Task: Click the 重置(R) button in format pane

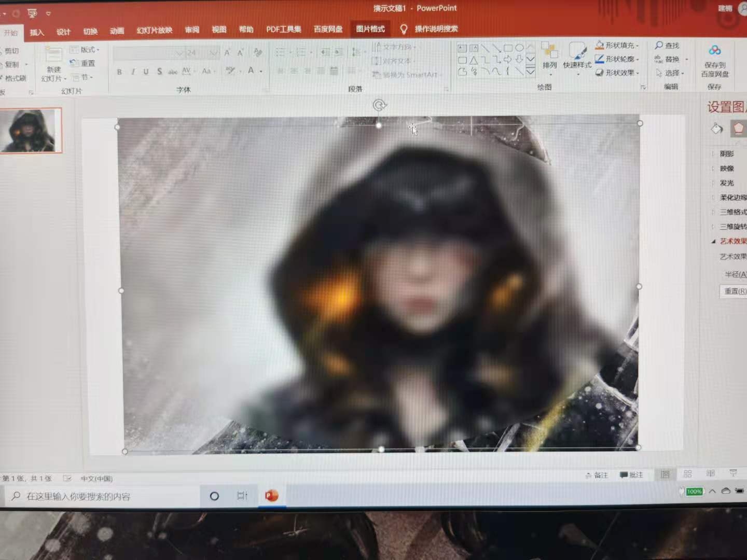Action: (x=734, y=291)
